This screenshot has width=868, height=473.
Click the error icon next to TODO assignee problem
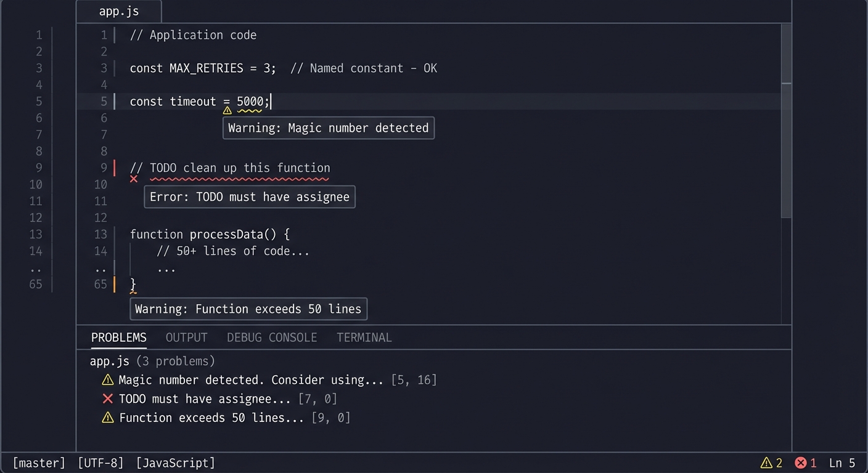pyautogui.click(x=107, y=398)
